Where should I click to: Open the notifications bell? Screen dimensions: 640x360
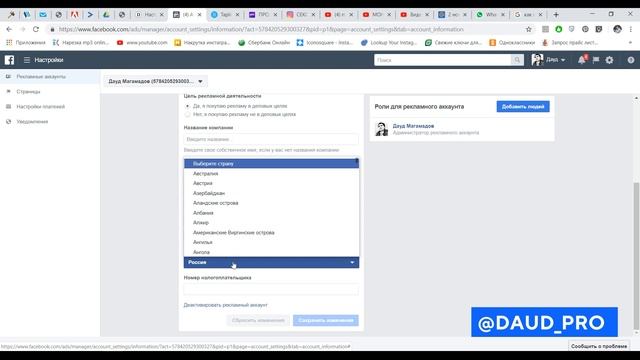pyautogui.click(x=582, y=60)
